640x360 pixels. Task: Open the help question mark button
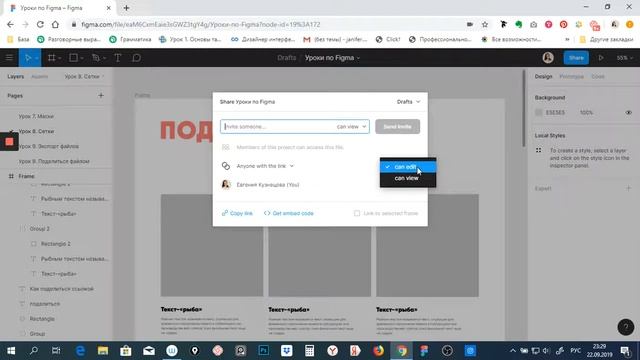625,327
